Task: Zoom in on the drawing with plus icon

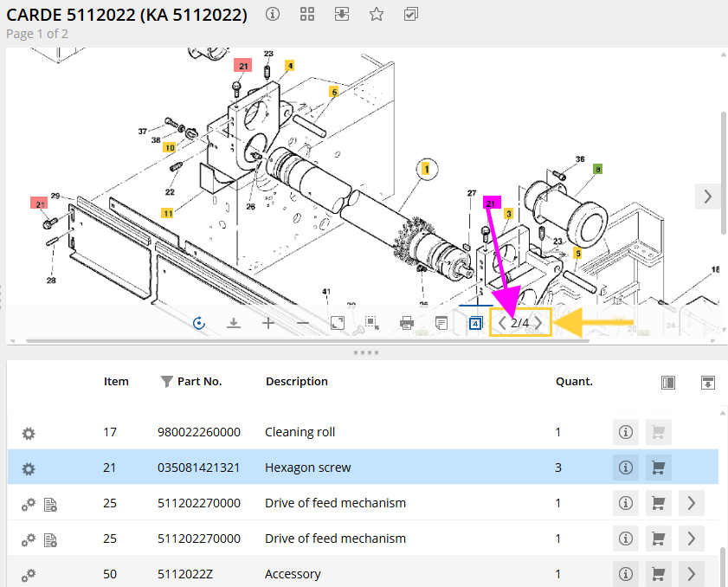Action: click(x=268, y=323)
